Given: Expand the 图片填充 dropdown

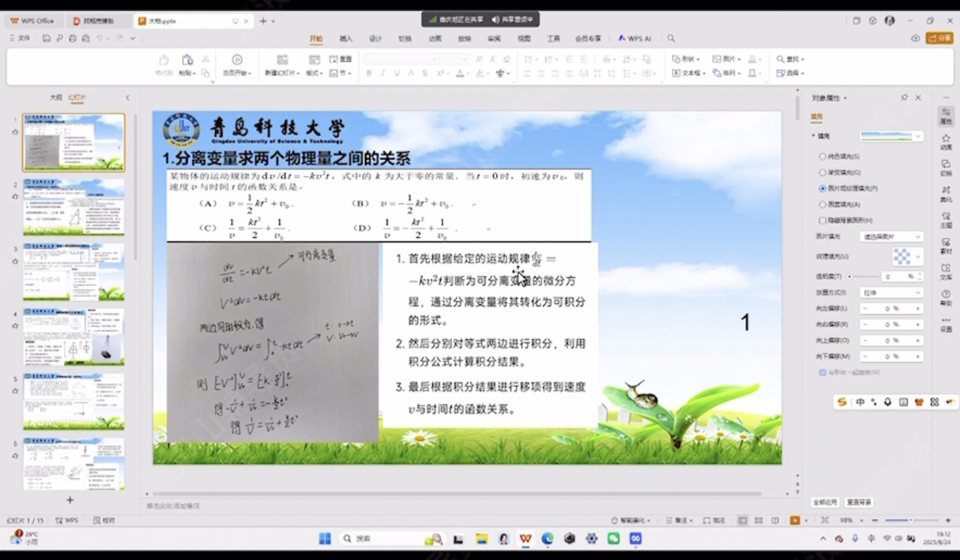Looking at the screenshot, I should [892, 237].
